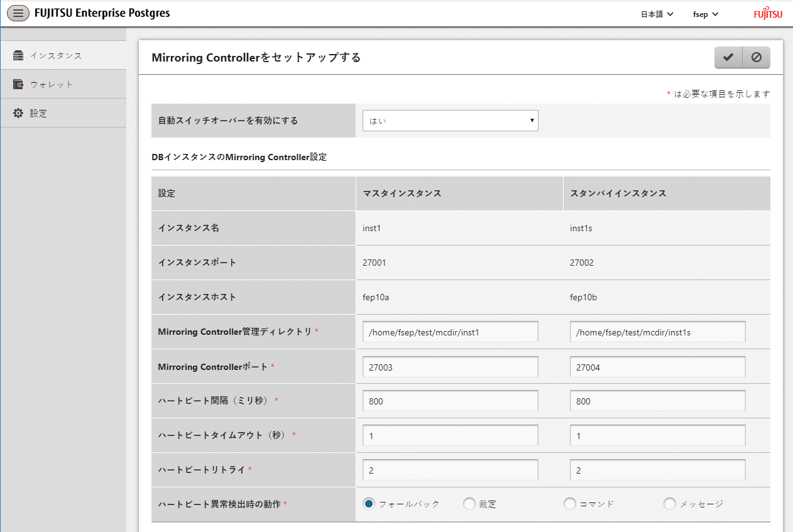
Task: Click the master instance port 27001
Action: click(375, 263)
